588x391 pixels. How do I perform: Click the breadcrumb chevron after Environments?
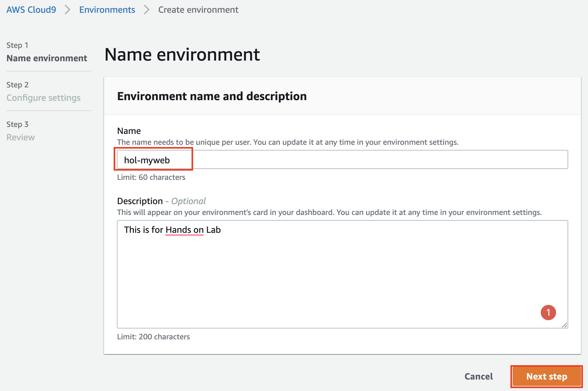pyautogui.click(x=147, y=10)
